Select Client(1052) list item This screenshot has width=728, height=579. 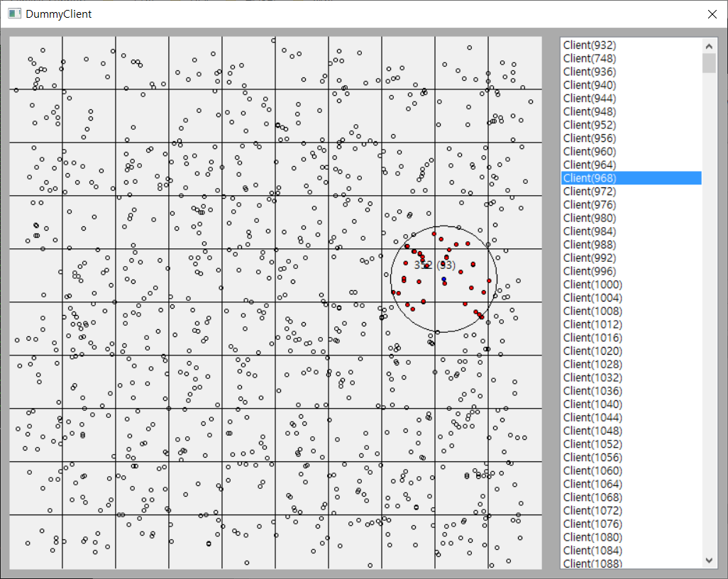pos(631,444)
